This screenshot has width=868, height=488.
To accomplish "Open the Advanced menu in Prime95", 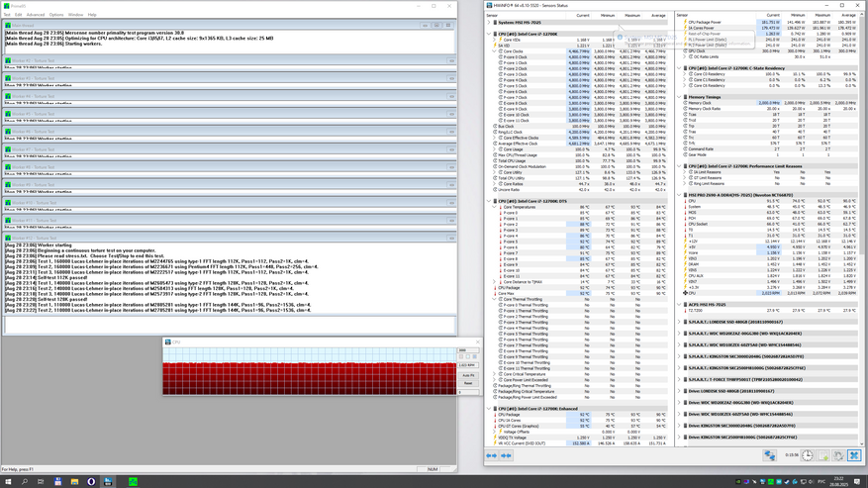I will (x=36, y=15).
